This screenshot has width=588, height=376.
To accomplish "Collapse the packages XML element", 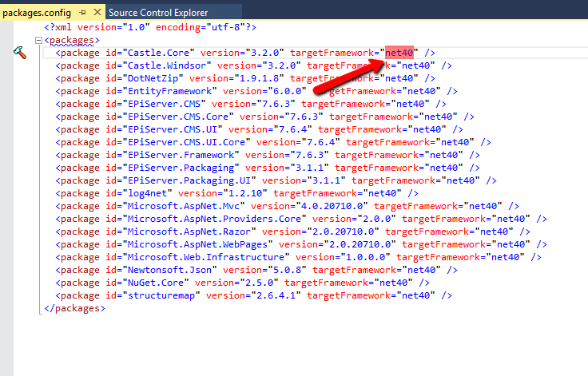I will 38,40.
